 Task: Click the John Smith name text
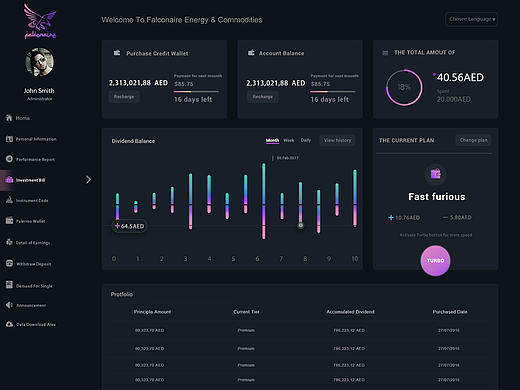click(x=39, y=90)
